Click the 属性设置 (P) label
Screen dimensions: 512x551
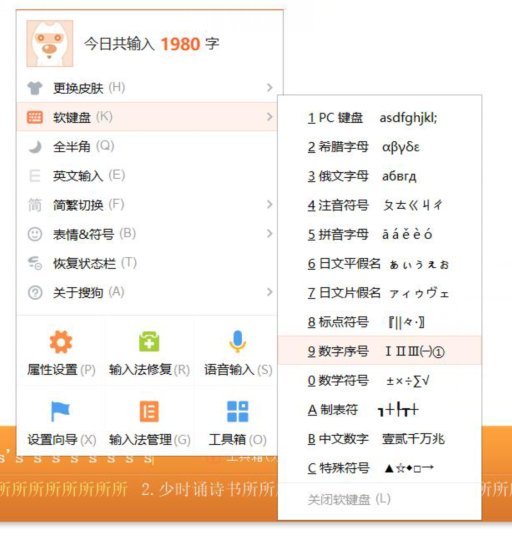click(61, 370)
